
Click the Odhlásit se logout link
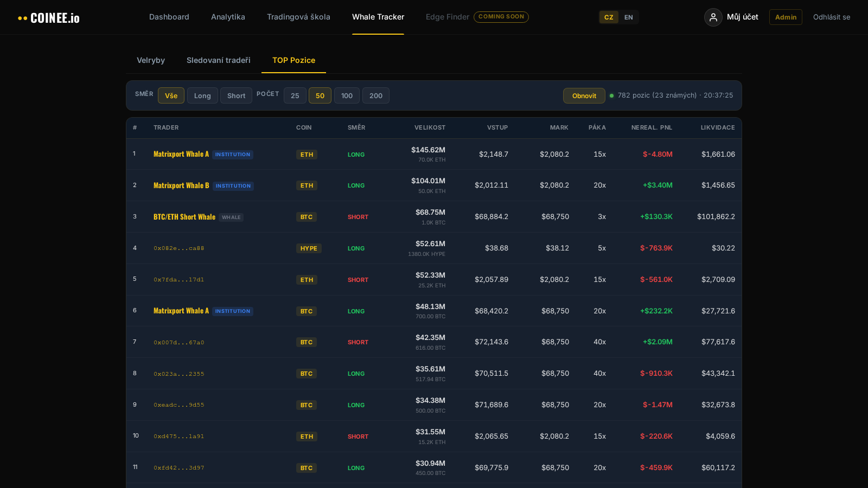(x=832, y=17)
